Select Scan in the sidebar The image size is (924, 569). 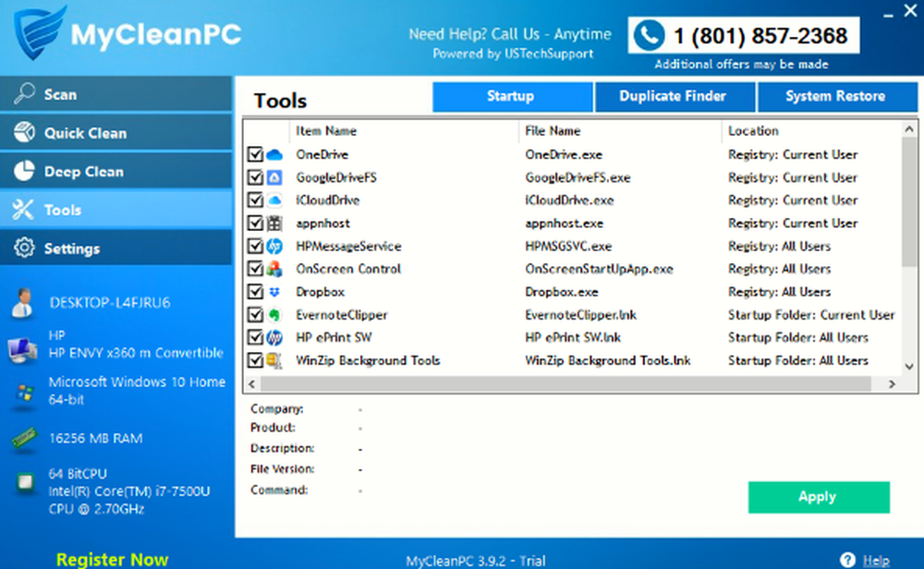pyautogui.click(x=116, y=94)
